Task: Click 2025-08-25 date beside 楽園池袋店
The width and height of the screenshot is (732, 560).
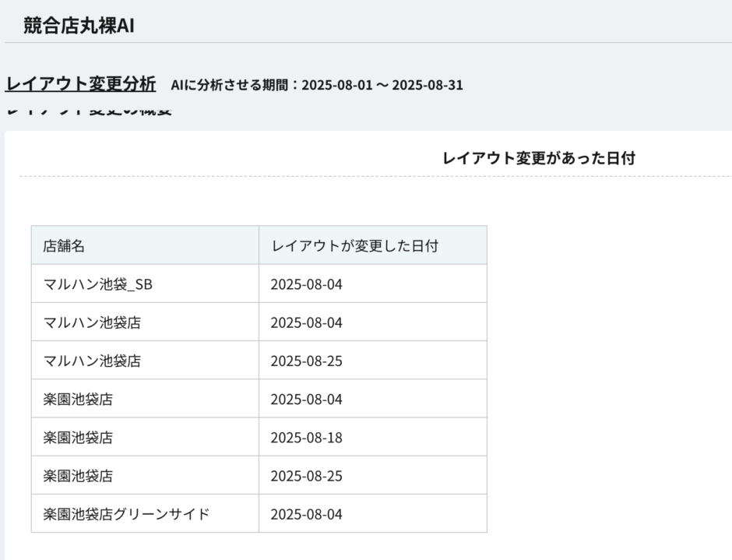Action: pyautogui.click(x=306, y=475)
